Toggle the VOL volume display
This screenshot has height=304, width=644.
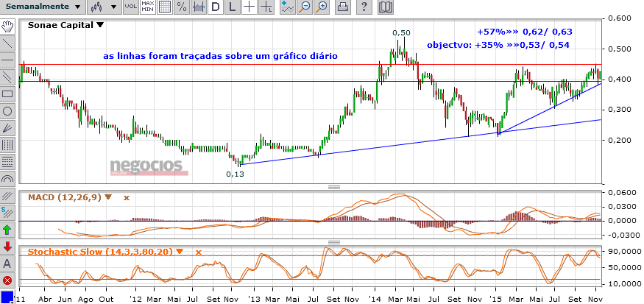(x=131, y=7)
